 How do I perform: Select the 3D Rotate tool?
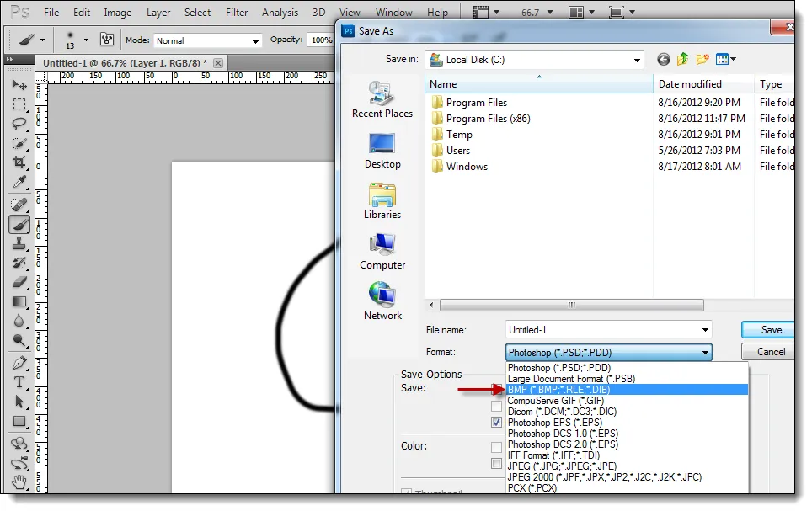[x=19, y=444]
